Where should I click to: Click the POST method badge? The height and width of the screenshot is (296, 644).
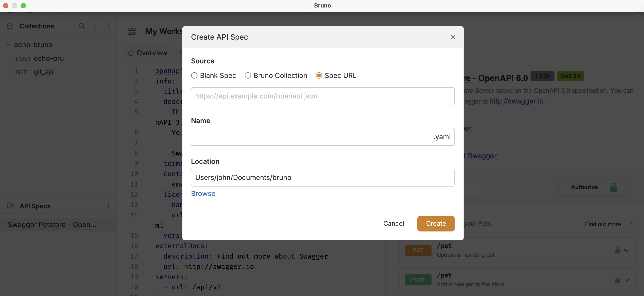418,280
